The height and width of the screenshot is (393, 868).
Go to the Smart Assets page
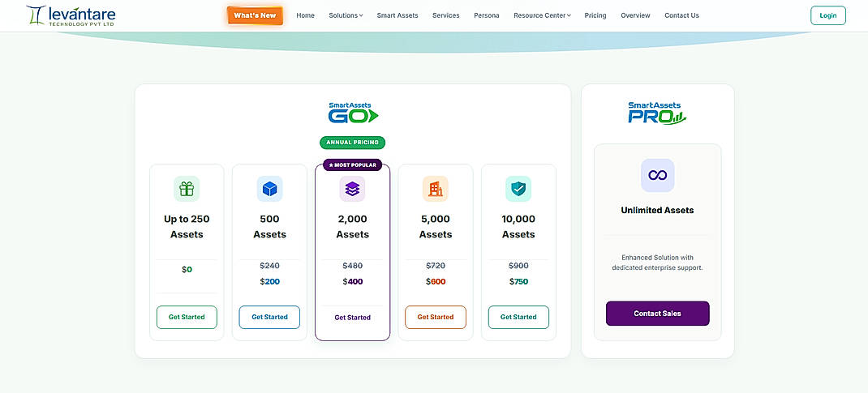tap(397, 15)
